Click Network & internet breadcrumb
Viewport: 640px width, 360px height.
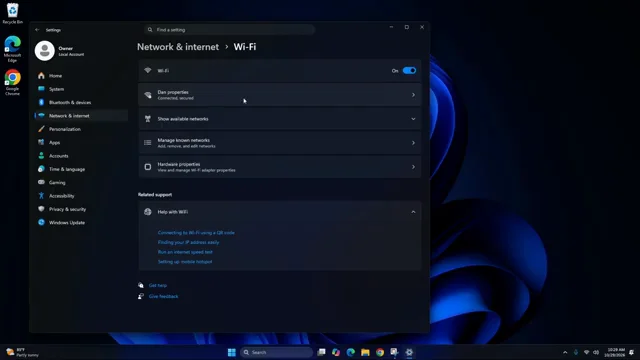(178, 47)
